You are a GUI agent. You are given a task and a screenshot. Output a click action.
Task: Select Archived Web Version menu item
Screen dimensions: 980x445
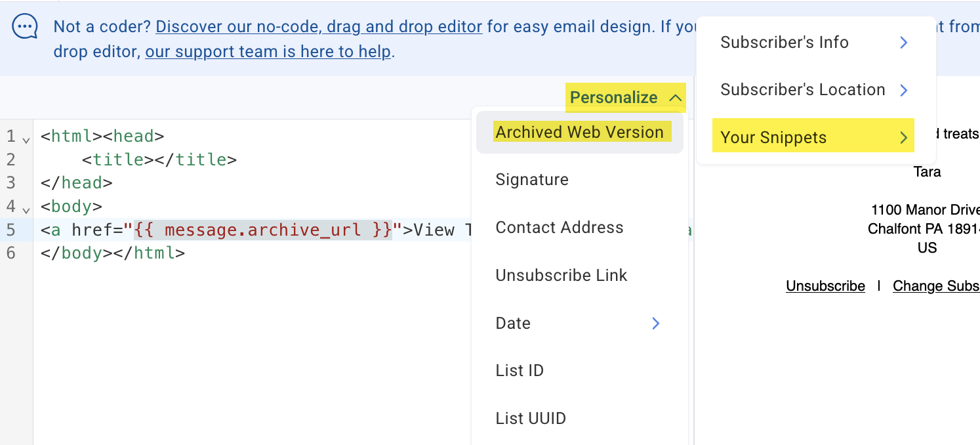[x=581, y=132]
